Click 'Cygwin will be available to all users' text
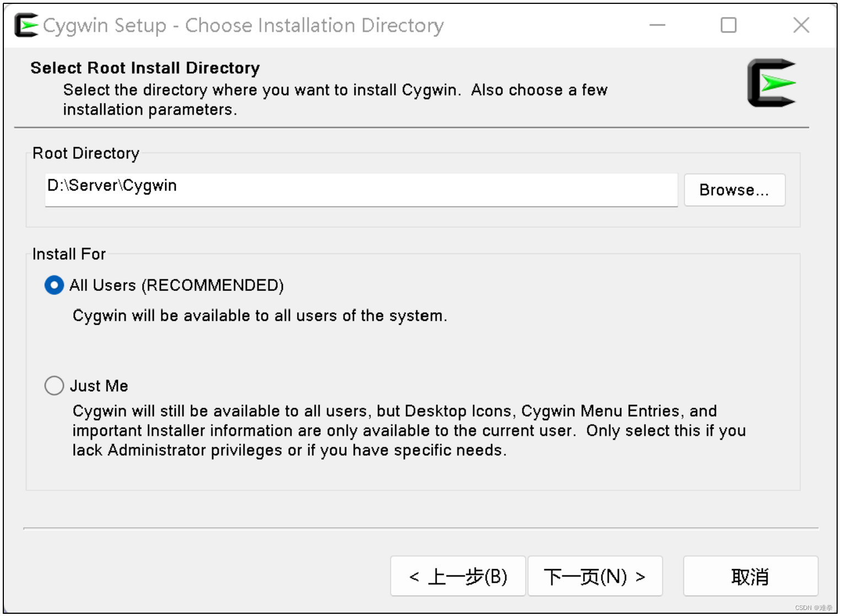The height and width of the screenshot is (616, 841). 260,316
